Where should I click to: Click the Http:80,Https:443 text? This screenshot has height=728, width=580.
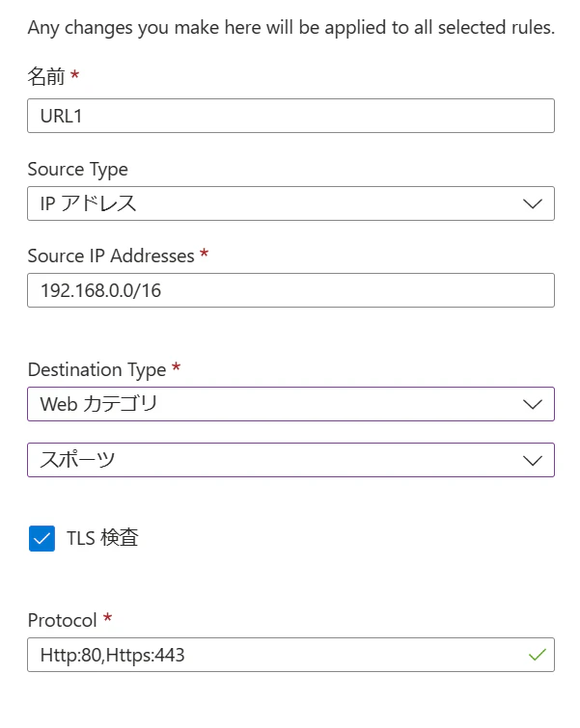click(x=112, y=655)
